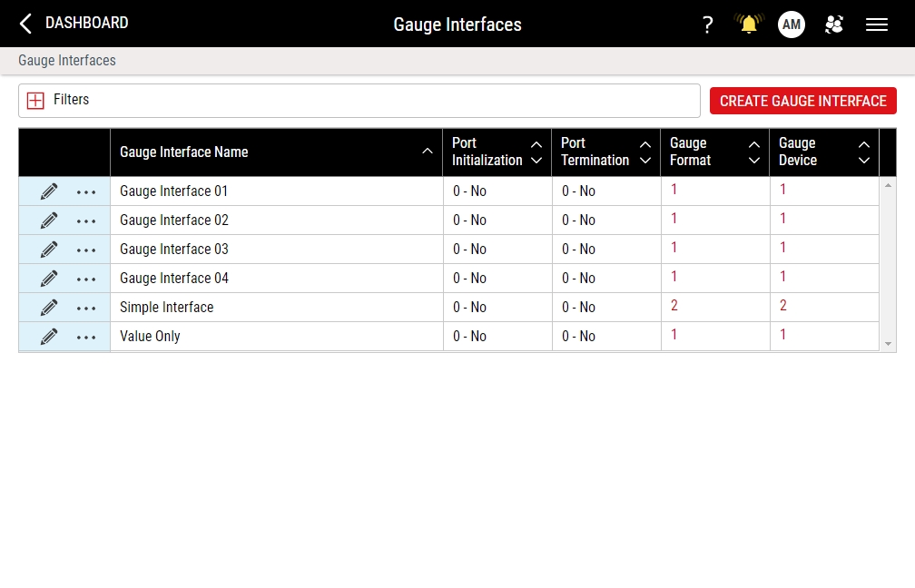
Task: Edit Simple Interface with the pencil icon
Action: click(x=48, y=307)
